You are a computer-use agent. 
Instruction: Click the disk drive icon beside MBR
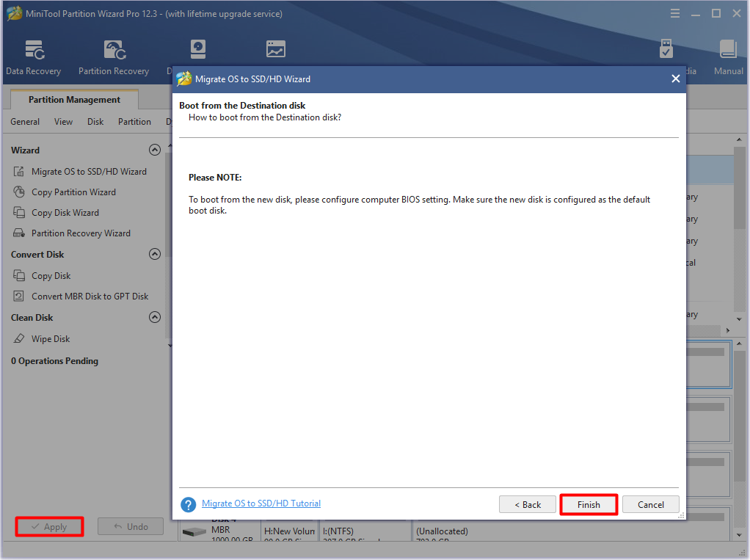(194, 531)
